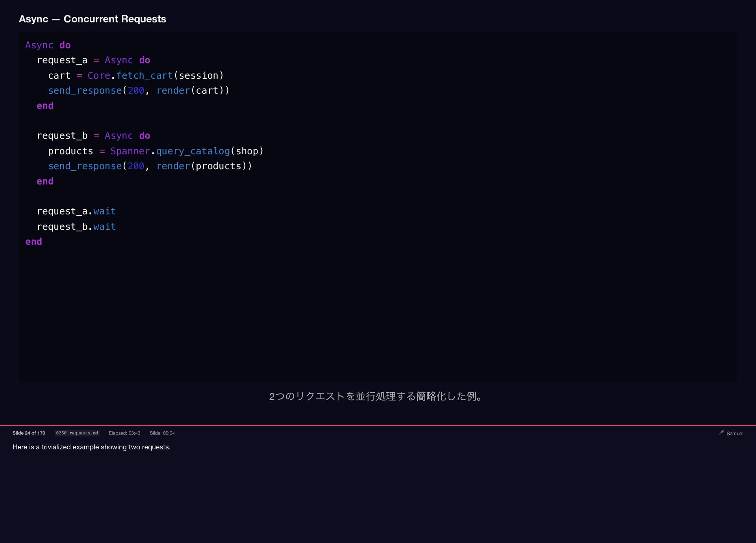Screen dimensions: 756x543
Task: Click fetch_cart in the code block
Action: 145,76
